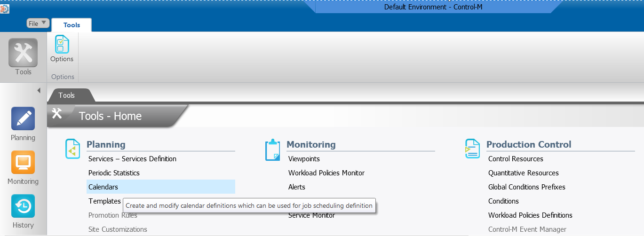
Task: Click the large Tools wrench icon
Action: coord(23,53)
